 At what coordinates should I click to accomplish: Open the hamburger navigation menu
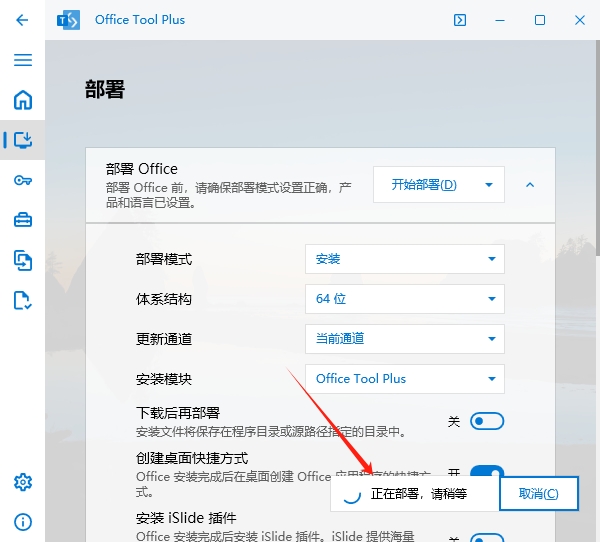pos(22,60)
